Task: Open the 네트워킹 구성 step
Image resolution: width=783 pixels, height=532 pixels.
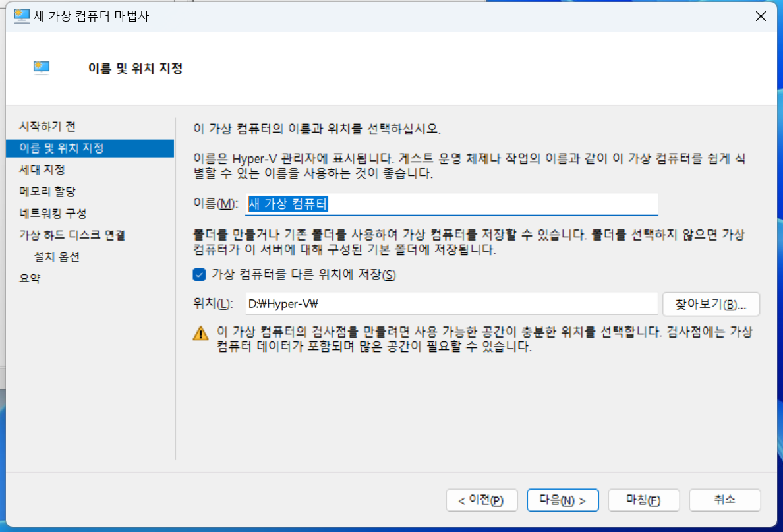Action: 53,214
